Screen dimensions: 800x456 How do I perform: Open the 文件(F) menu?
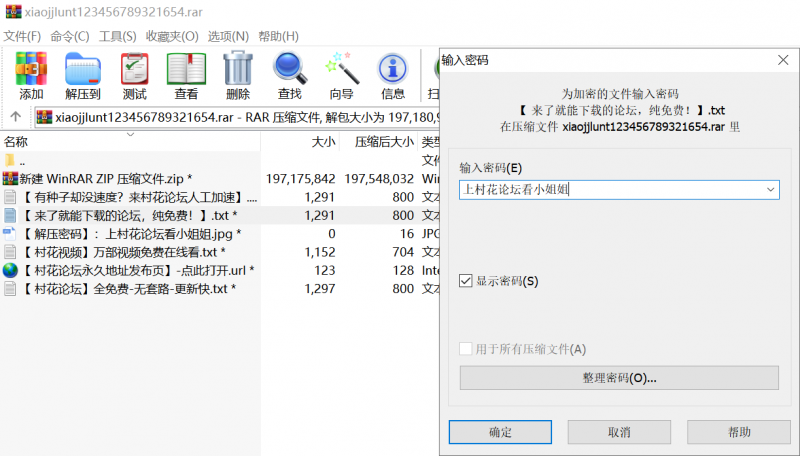tap(22, 36)
